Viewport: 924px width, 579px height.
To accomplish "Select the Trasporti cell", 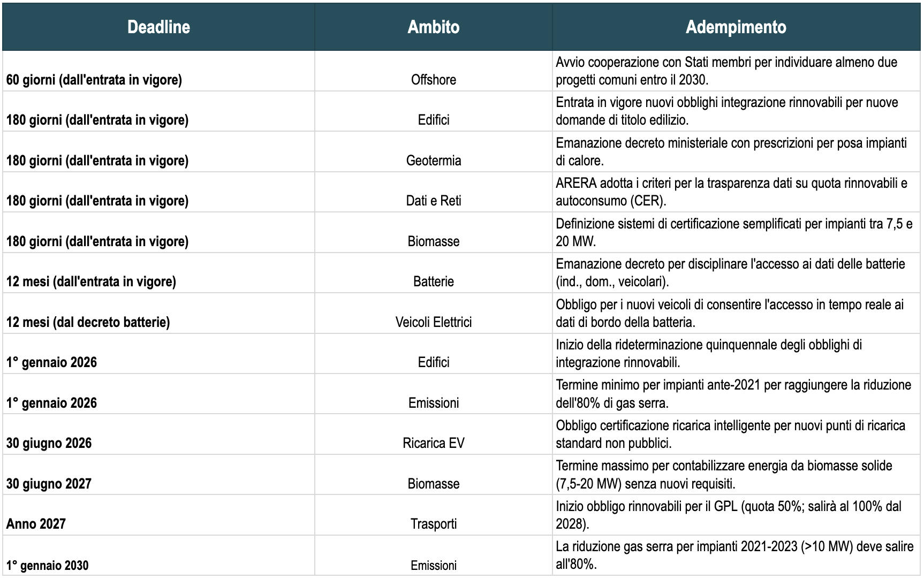I will click(x=433, y=524).
